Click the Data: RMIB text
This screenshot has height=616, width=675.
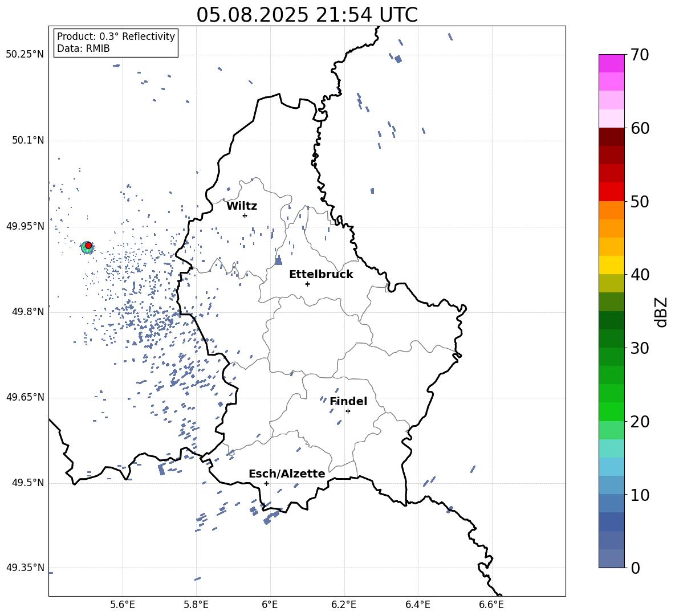(83, 48)
